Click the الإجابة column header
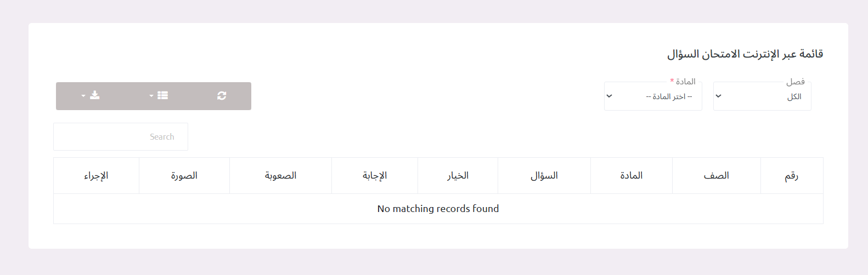The image size is (868, 275). tap(375, 176)
